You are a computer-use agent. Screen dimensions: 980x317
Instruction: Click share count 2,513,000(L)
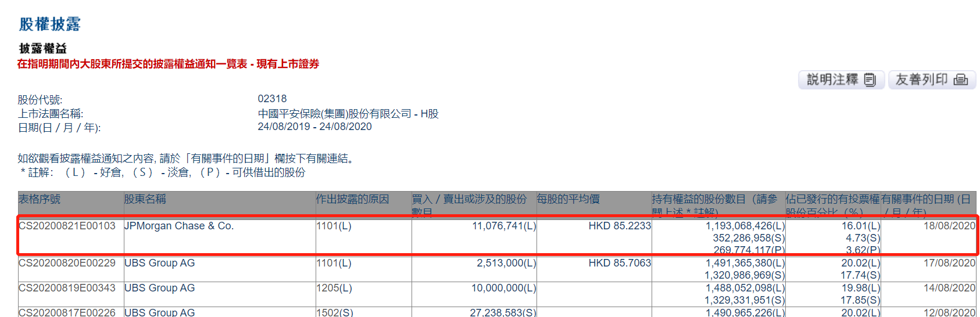[506, 263]
